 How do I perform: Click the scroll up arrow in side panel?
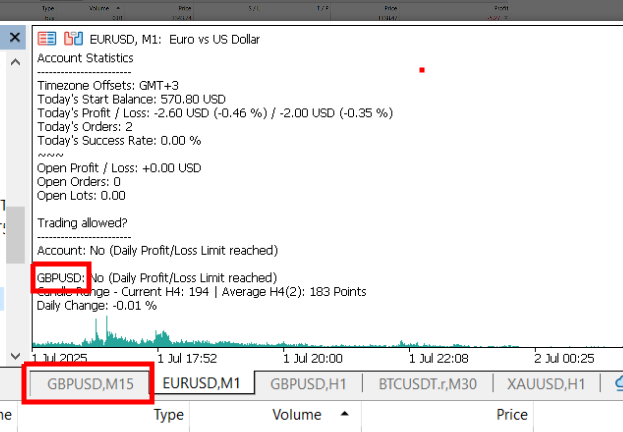point(15,62)
